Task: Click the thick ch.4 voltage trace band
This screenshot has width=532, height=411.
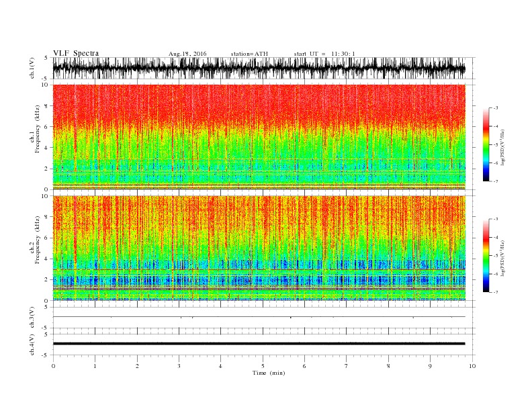Action: [x=259, y=344]
